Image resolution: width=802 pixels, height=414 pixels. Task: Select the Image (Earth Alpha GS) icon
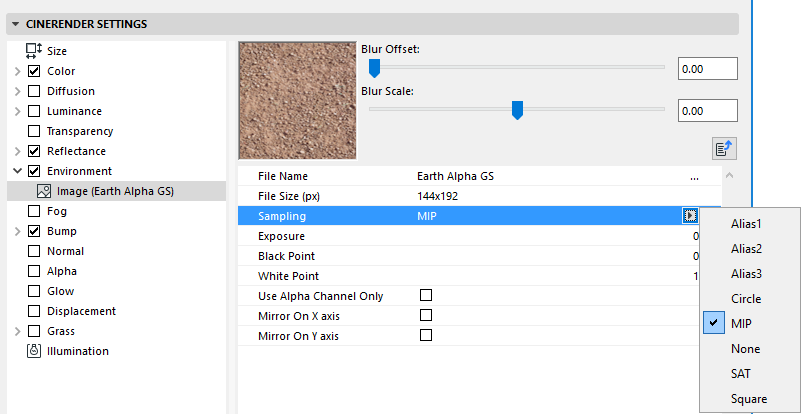point(44,191)
